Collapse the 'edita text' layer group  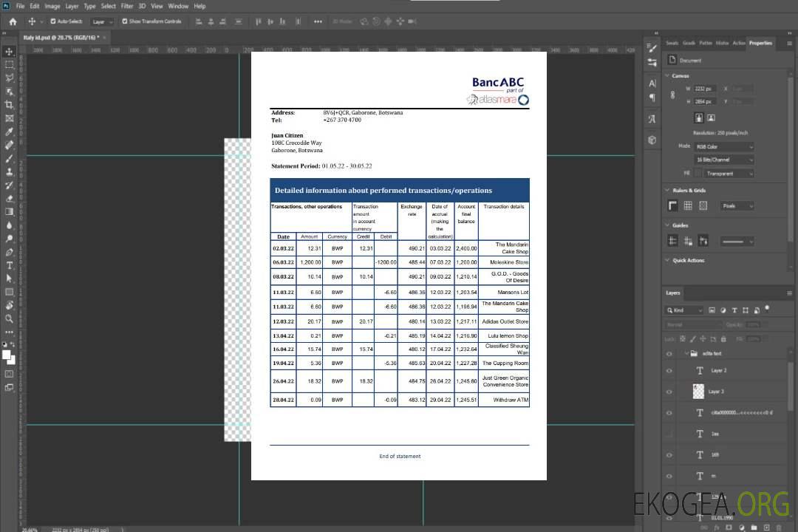tap(686, 353)
